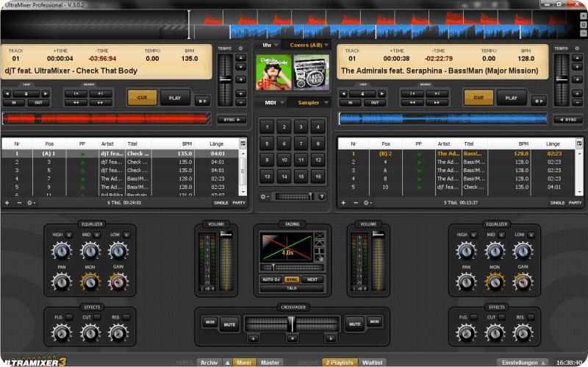Image resolution: width=588 pixels, height=367 pixels.
Task: Remove track with minus icon in right playlist
Action: [354, 202]
